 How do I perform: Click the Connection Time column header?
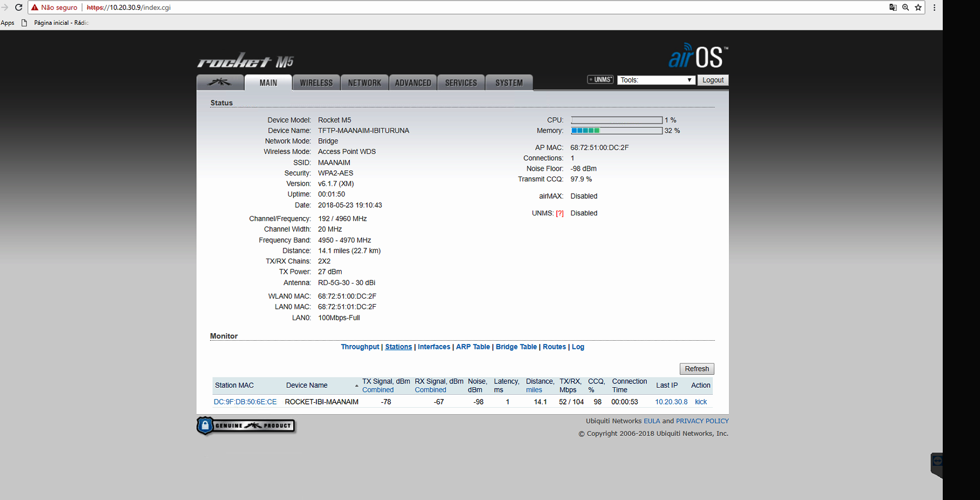click(630, 386)
